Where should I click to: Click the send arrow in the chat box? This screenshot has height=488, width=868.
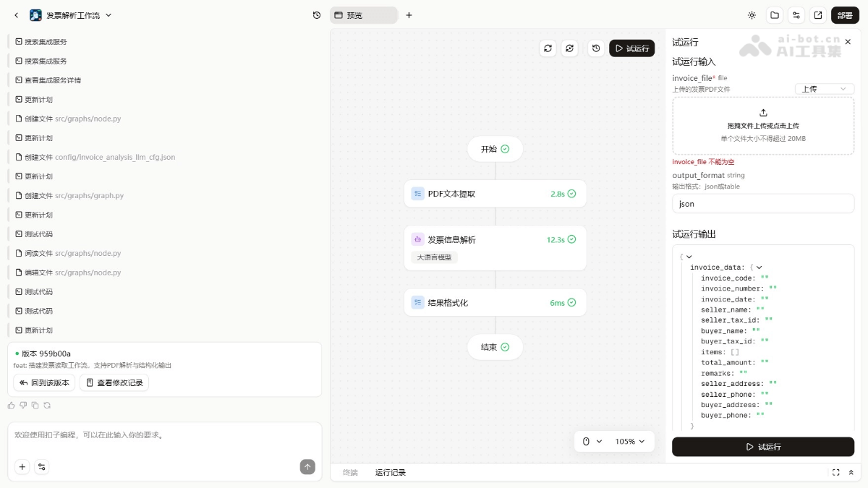coord(307,467)
